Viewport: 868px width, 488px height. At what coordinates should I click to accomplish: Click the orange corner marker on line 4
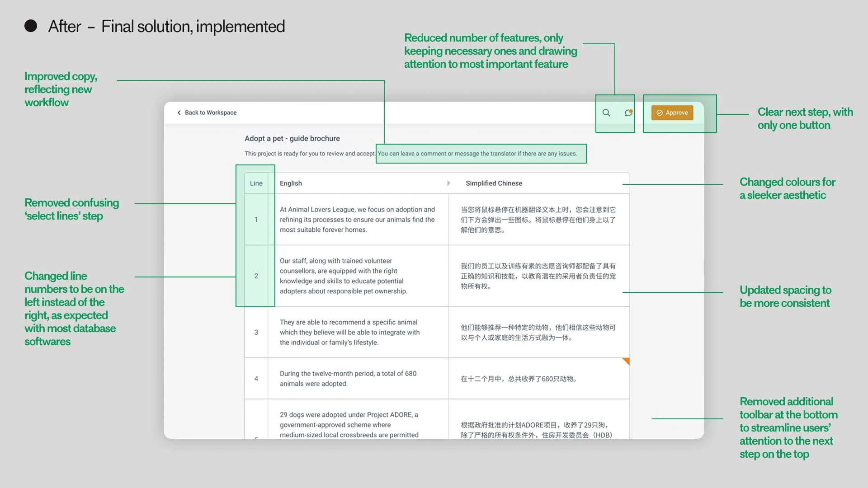click(x=626, y=361)
